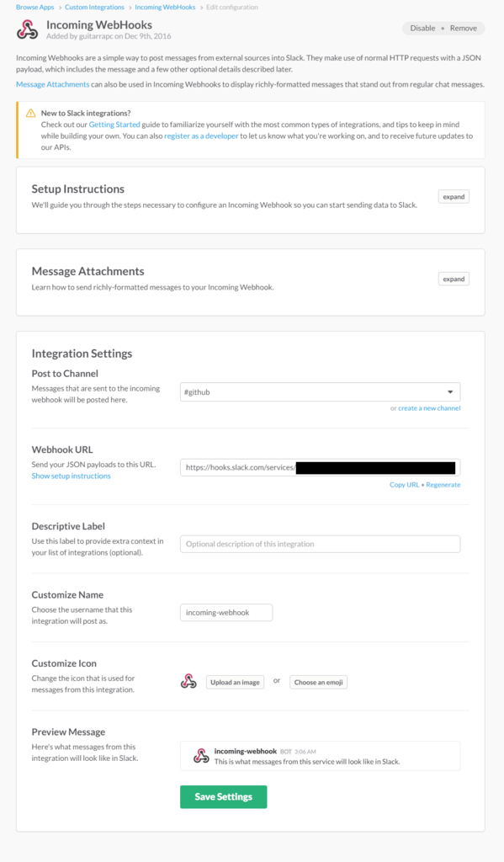Focus the Descriptive Label text field
504x862 pixels.
(x=321, y=544)
